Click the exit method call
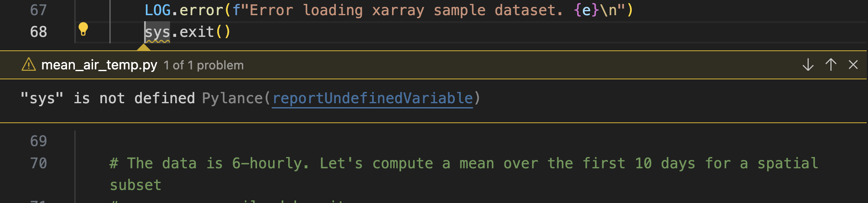 click(196, 32)
